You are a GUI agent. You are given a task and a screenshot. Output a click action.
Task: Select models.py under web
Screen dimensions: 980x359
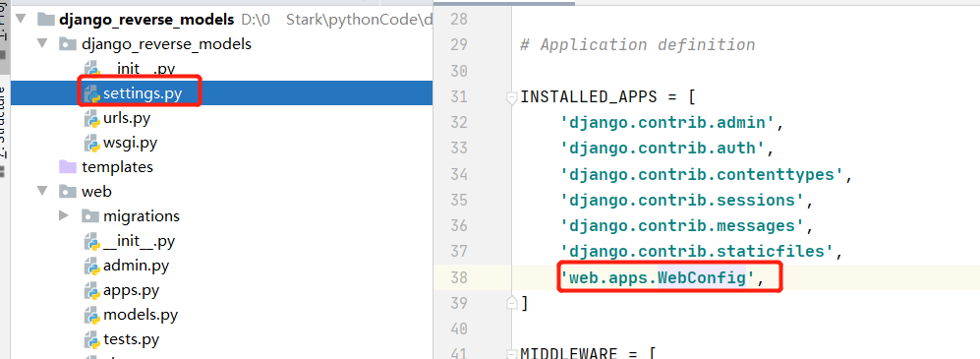tap(141, 315)
